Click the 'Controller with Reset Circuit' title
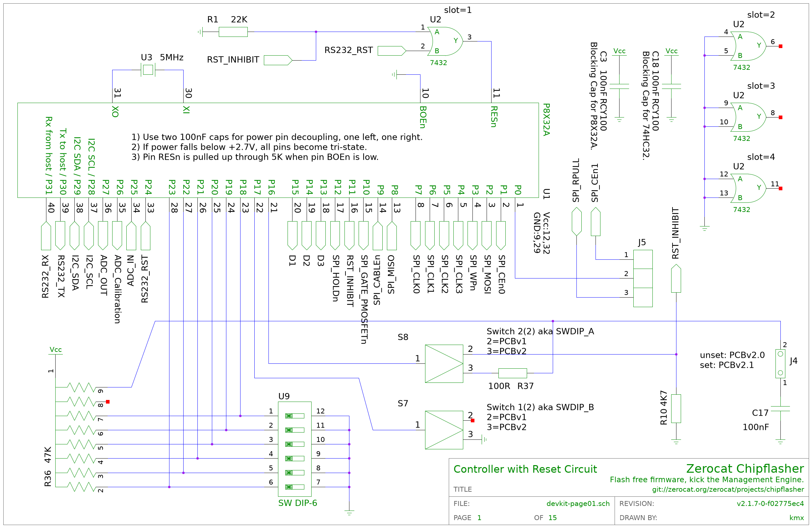 pos(525,469)
